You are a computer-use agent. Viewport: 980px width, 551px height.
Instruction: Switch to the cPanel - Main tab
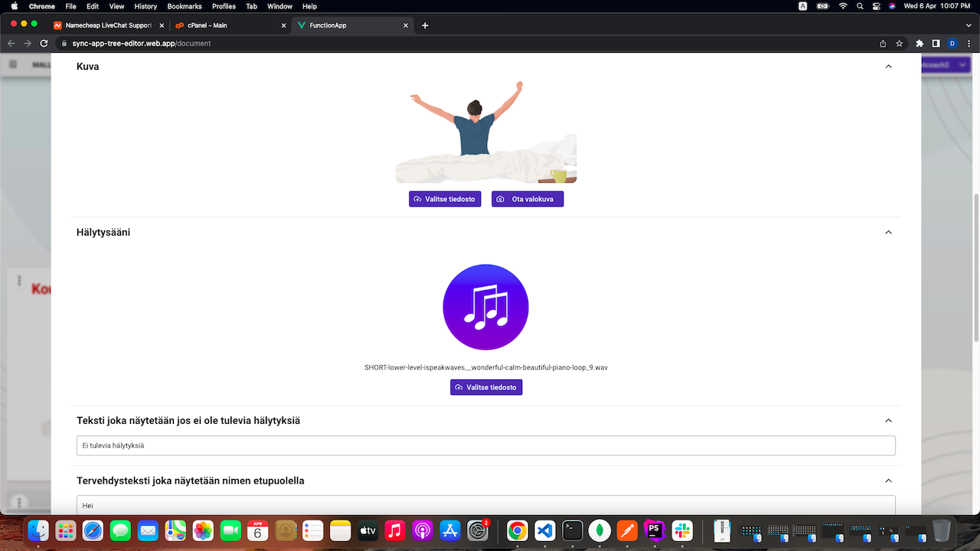227,25
